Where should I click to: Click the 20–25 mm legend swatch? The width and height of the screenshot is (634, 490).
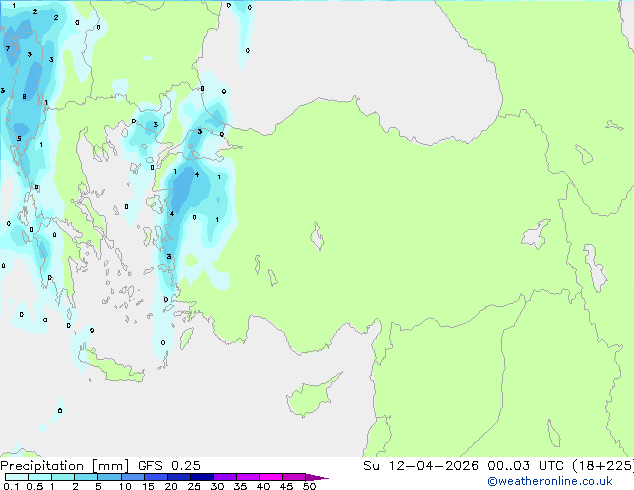tap(178, 477)
